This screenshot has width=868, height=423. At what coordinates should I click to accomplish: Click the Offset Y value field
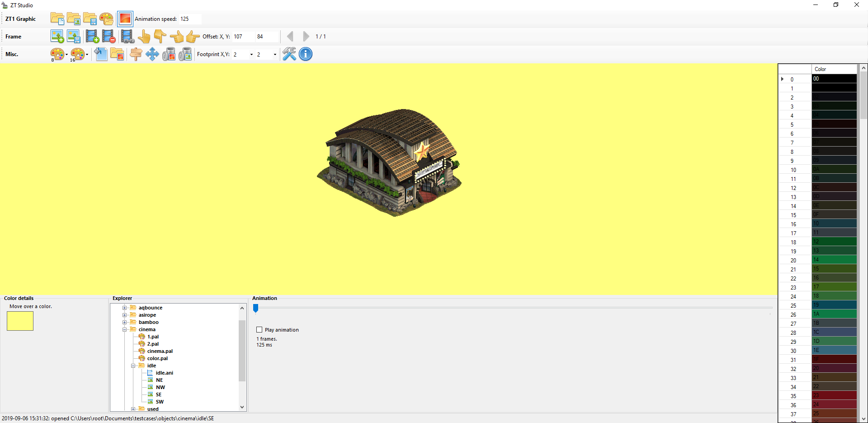pos(267,36)
